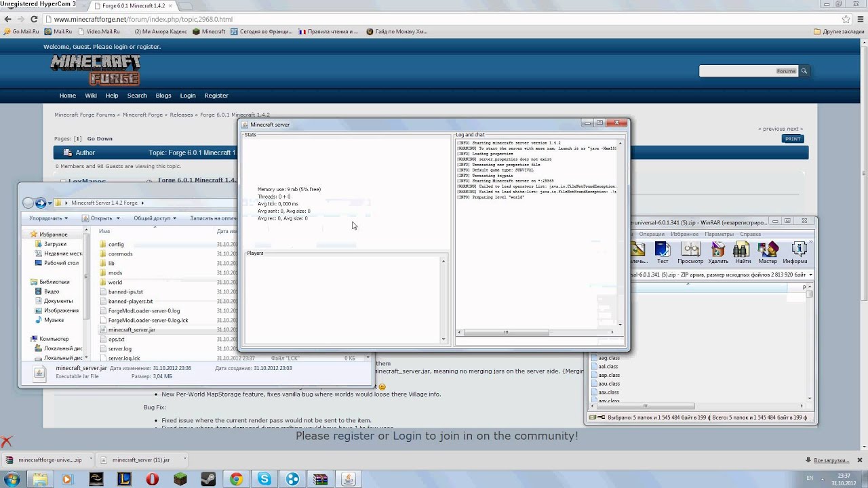Click WinRAR Просмотр (View) toolbar icon
Image resolution: width=868 pixels, height=488 pixels.
690,252
